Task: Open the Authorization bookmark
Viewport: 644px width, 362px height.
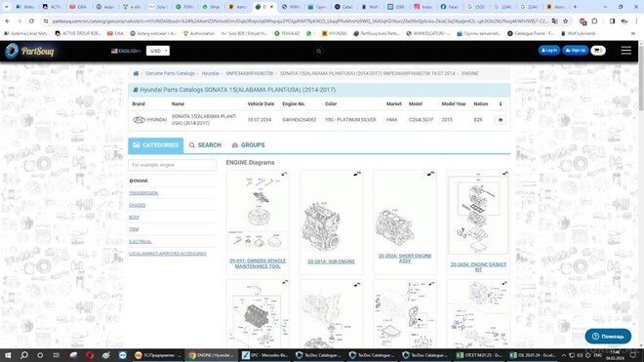Action: (199, 33)
